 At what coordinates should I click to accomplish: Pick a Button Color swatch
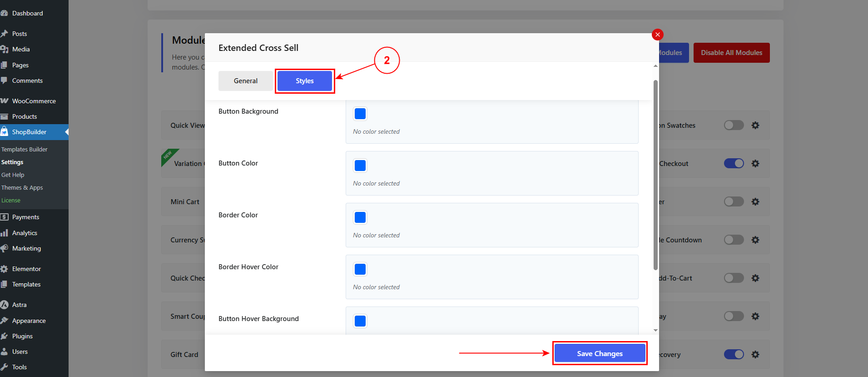click(360, 166)
